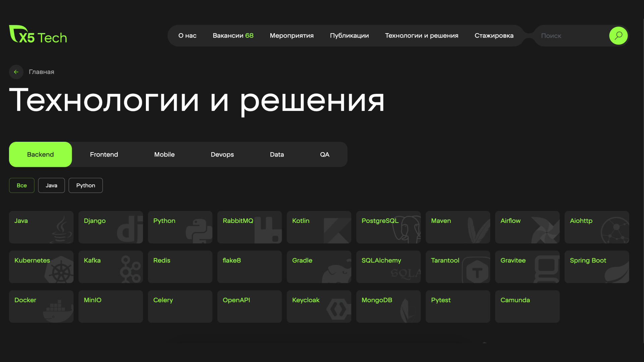Viewport: 644px width, 362px height.
Task: Enable the Python filter chip
Action: point(86,185)
